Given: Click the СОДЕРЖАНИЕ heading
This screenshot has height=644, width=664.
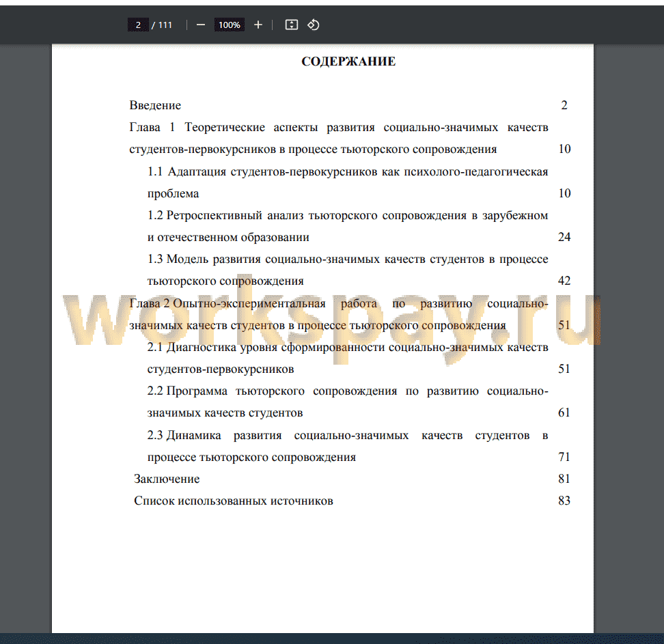Looking at the screenshot, I should [x=348, y=61].
